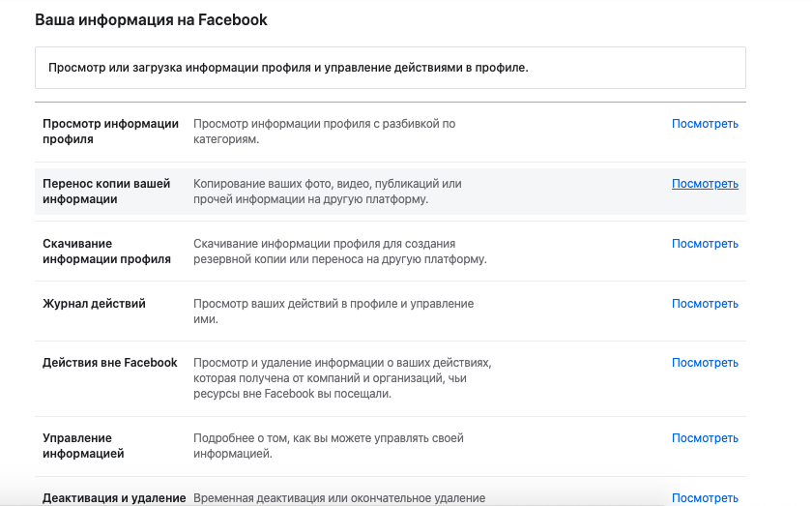Screen dimensions: 812x506
Task: Open 'Посмотреть' link for Перенос копии вашей информации
Action: [x=705, y=184]
